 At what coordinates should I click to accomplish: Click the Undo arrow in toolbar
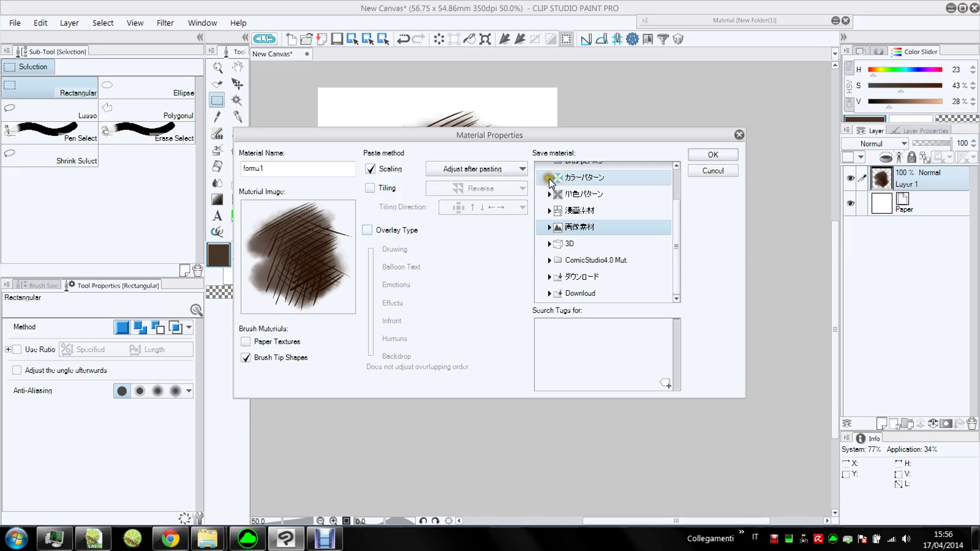(403, 39)
